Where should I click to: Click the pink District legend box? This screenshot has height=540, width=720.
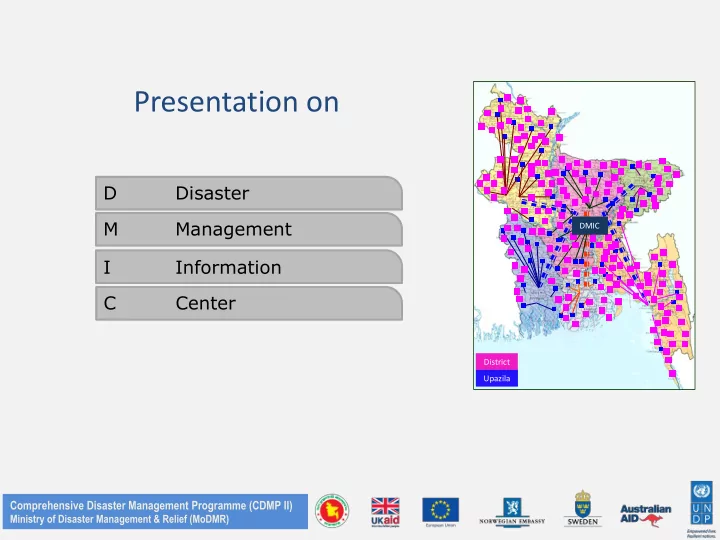[496, 362]
